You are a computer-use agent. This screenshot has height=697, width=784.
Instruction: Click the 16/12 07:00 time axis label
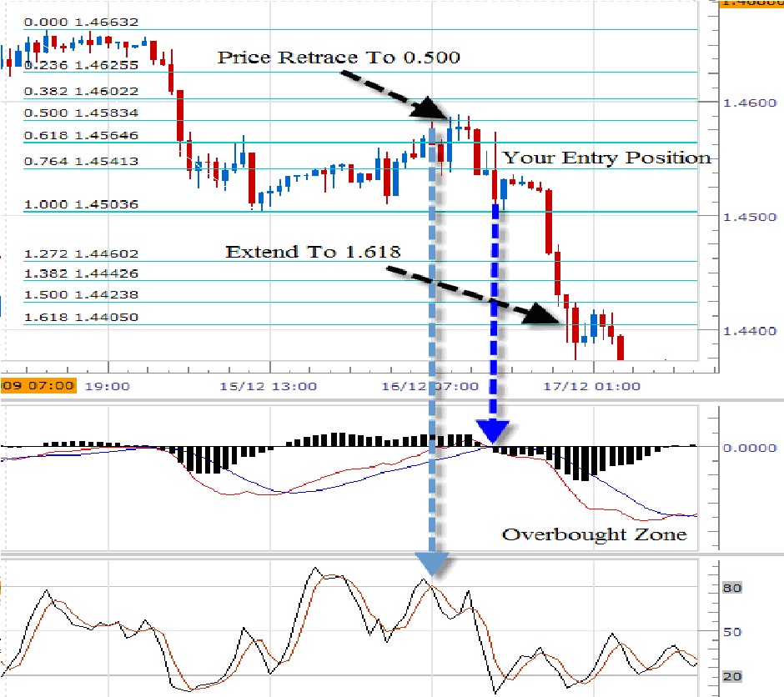(430, 386)
